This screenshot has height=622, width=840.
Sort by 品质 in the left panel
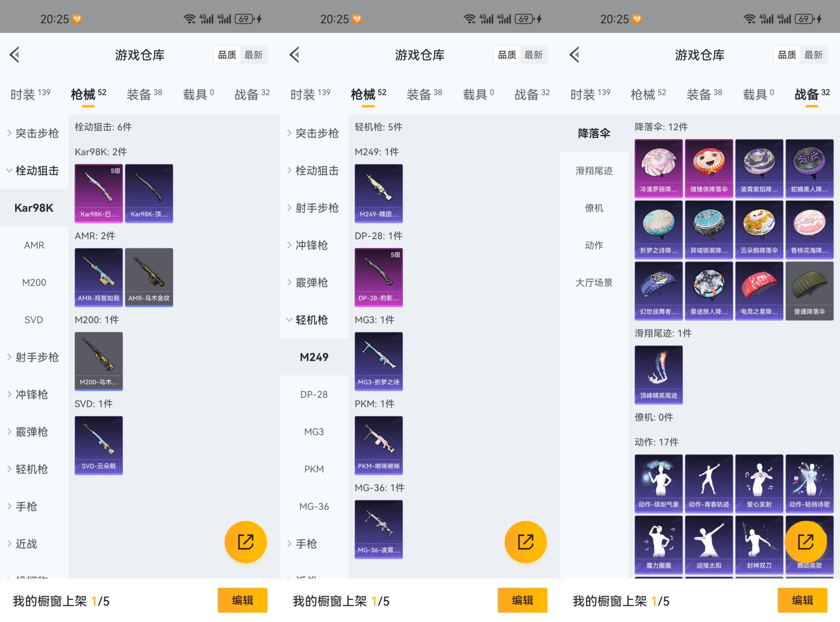click(x=227, y=55)
